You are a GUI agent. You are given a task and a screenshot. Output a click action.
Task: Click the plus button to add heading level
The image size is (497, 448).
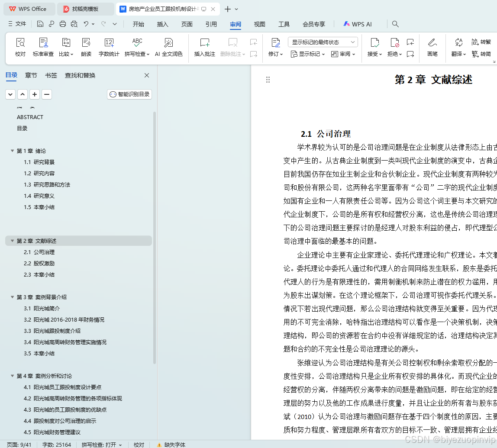(x=35, y=94)
